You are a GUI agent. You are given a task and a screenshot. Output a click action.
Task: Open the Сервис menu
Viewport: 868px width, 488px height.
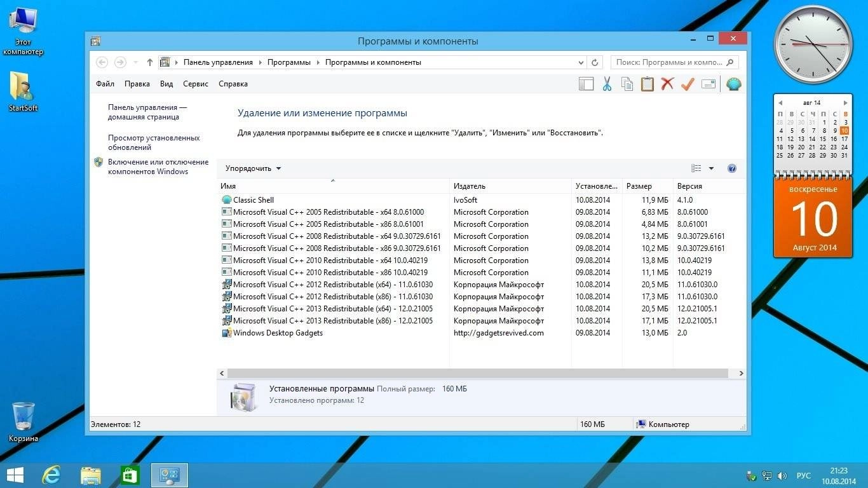pyautogui.click(x=196, y=84)
